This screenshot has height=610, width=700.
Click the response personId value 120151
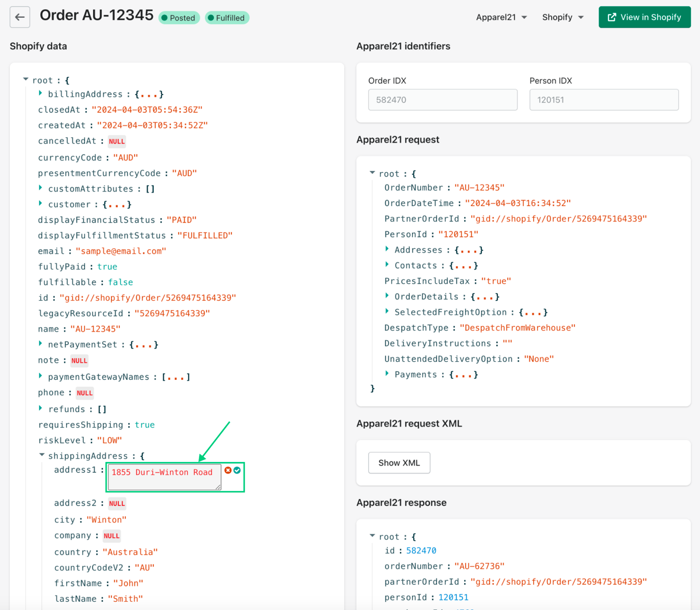pos(453,597)
